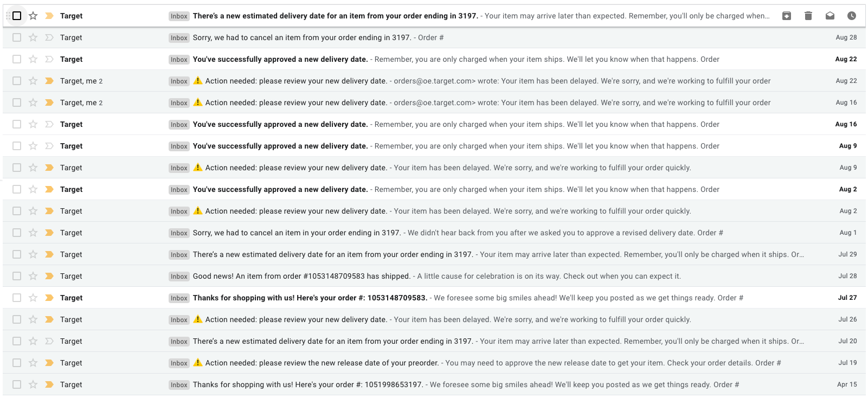Tick the checkbox on the Jul 28 shipped email
868x398 pixels.
17,276
